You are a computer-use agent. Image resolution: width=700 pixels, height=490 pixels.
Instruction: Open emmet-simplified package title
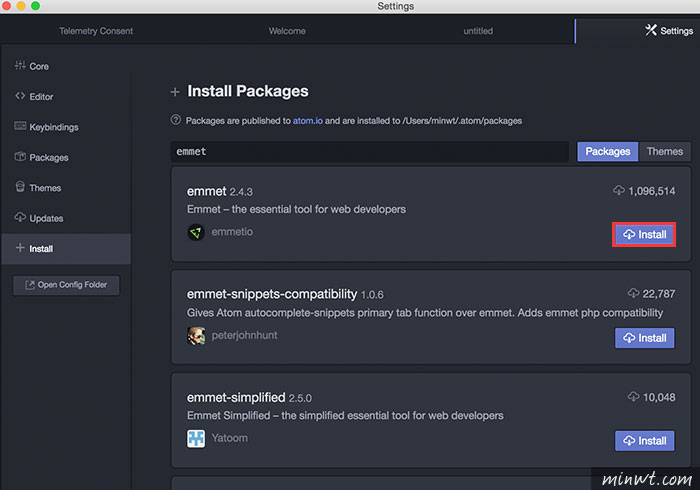pyautogui.click(x=236, y=397)
